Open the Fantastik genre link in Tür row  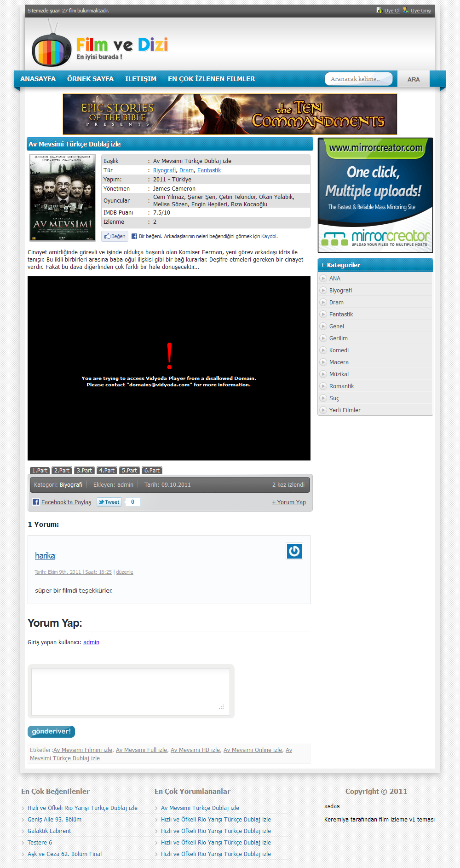[x=209, y=170]
